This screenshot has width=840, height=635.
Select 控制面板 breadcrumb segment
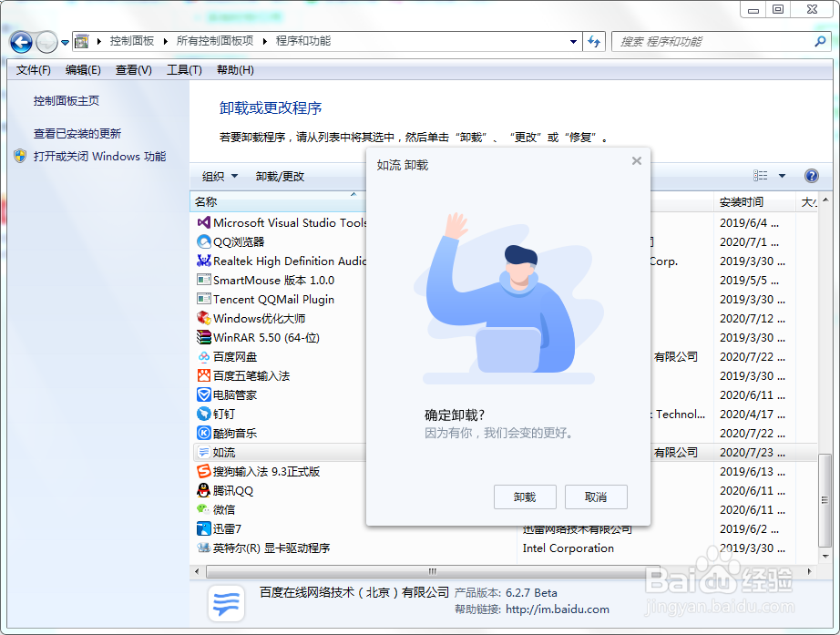132,41
